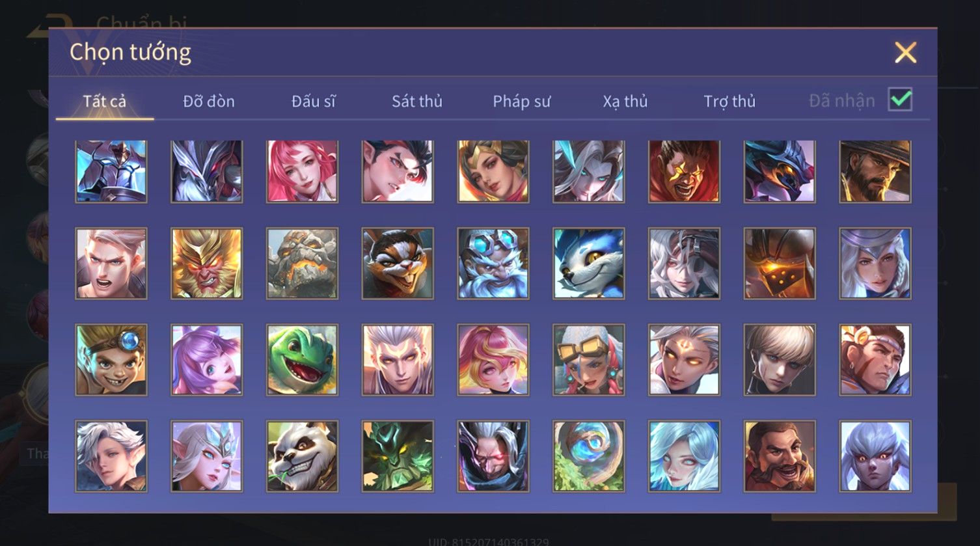Pick the pink-haired female hero portrait
The image size is (980, 546).
click(x=302, y=171)
